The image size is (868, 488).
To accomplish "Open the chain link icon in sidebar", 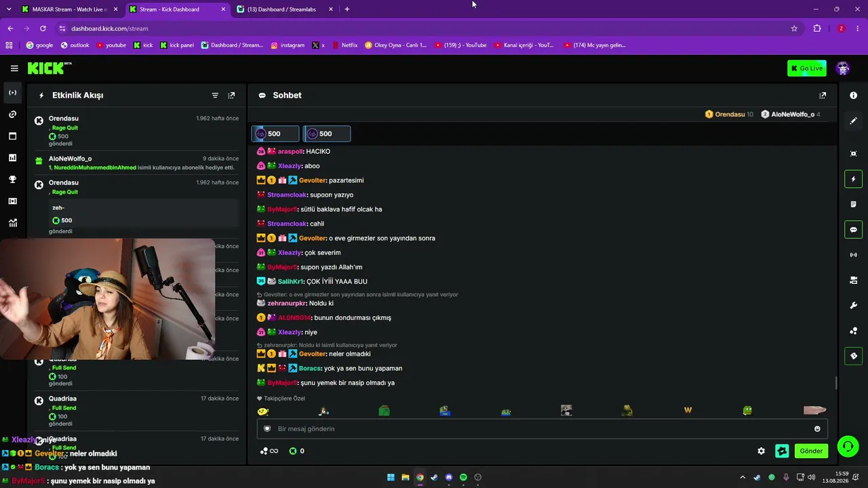I will tap(12, 115).
